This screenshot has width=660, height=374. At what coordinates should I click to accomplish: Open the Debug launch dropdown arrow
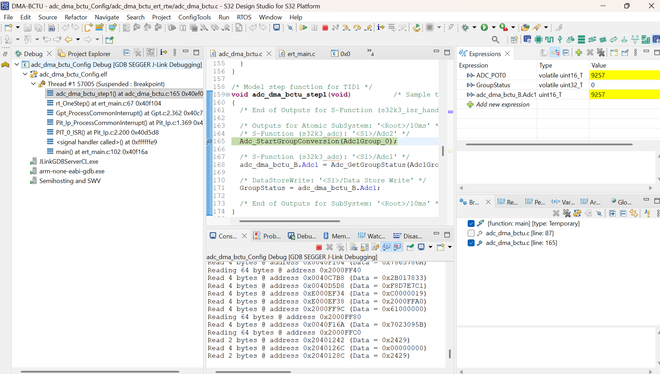pyautogui.click(x=474, y=27)
